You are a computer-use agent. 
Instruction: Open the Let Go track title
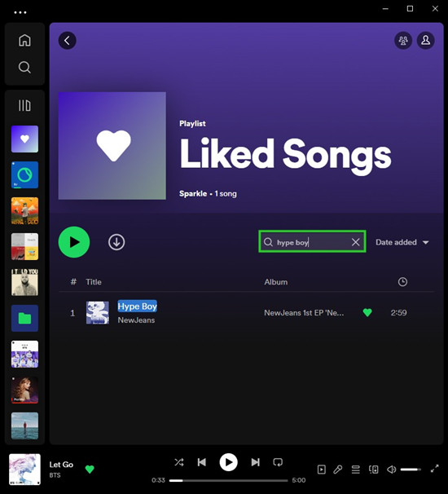point(61,465)
